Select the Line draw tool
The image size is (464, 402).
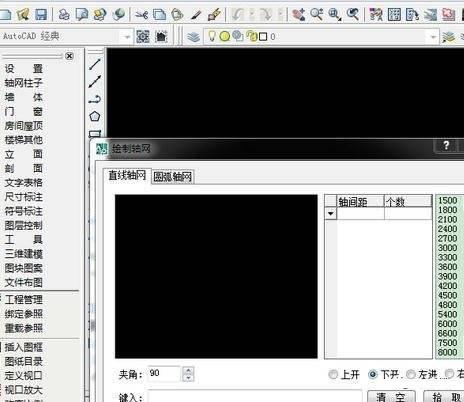coord(95,64)
